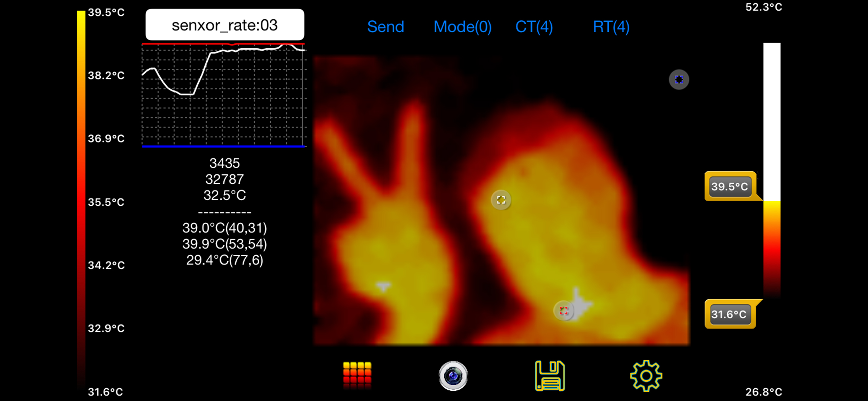Viewport: 868px width, 401px height.
Task: Click the senxor_rate:03 field
Action: tap(225, 25)
